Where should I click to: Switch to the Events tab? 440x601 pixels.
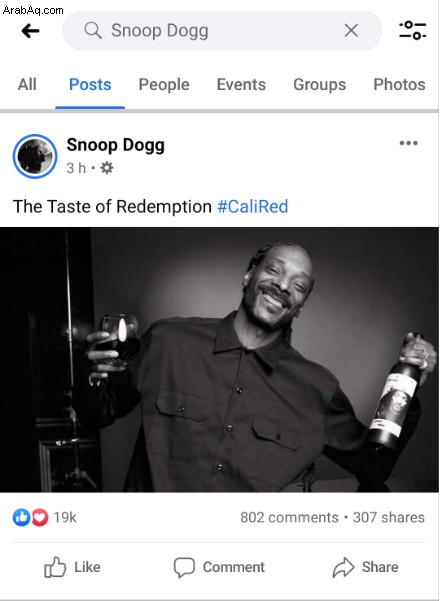pos(241,84)
